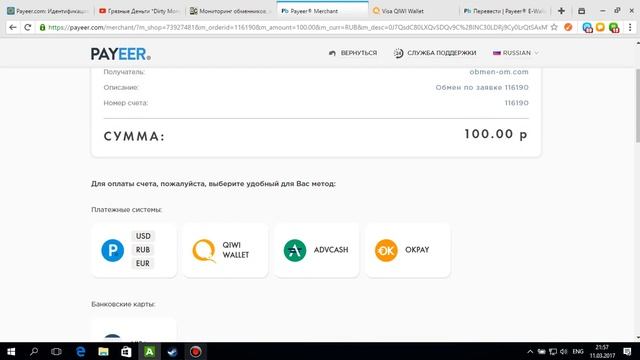Select EUR currency for Payeer payment
640x360 pixels.
tap(143, 263)
